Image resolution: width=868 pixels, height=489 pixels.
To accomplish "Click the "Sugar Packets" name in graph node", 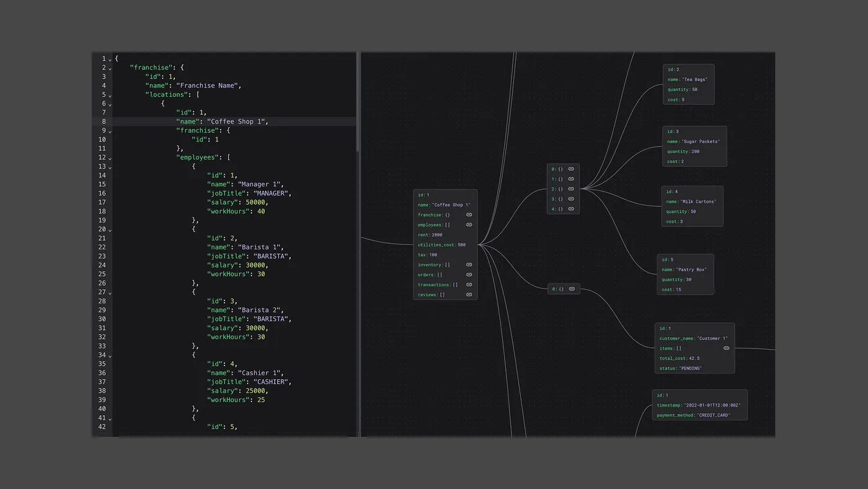I will [x=701, y=141].
